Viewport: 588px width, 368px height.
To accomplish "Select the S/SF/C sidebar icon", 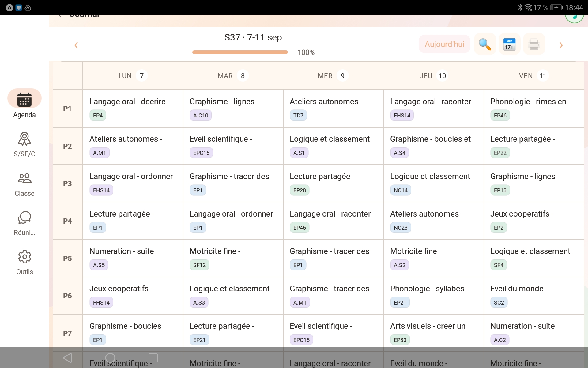I will coord(24,143).
